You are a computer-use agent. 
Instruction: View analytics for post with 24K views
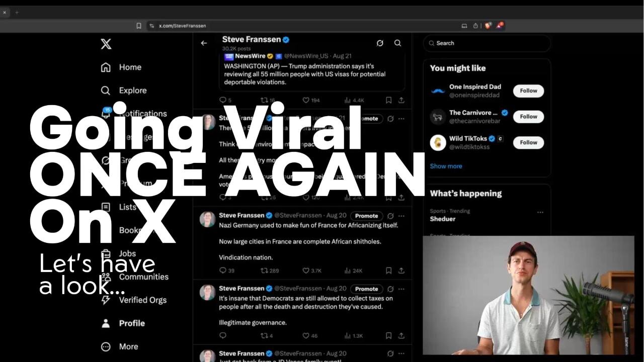click(x=353, y=270)
